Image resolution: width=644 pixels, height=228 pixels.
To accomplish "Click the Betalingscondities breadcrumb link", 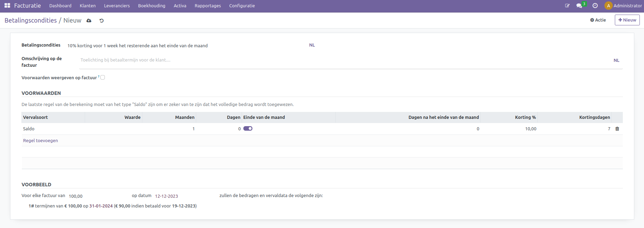I will click(x=31, y=20).
